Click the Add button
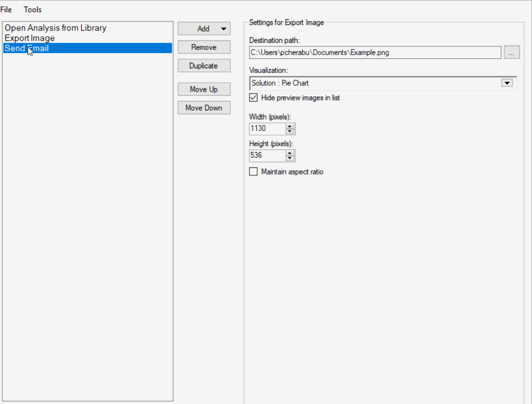 tap(203, 29)
